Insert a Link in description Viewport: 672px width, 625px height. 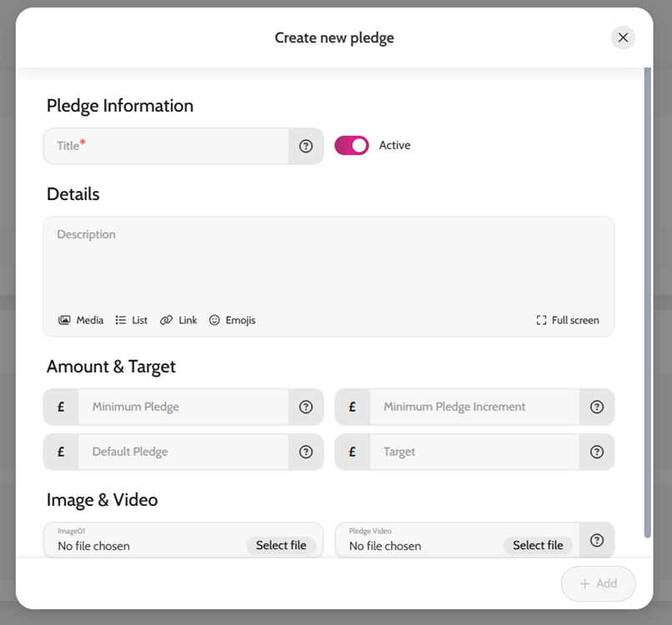[x=178, y=320]
